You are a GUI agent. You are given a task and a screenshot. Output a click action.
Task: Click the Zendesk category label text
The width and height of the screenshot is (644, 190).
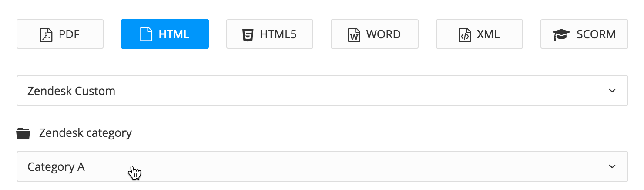pos(85,133)
